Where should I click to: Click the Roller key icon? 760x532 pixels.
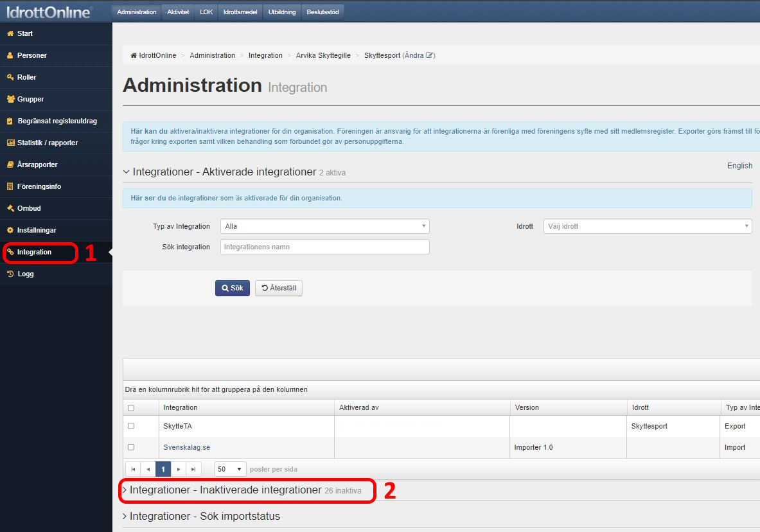[x=10, y=77]
